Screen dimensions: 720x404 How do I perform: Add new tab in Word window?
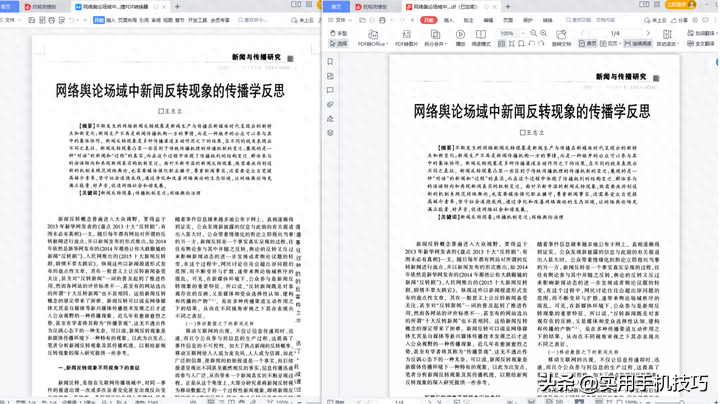177,6
